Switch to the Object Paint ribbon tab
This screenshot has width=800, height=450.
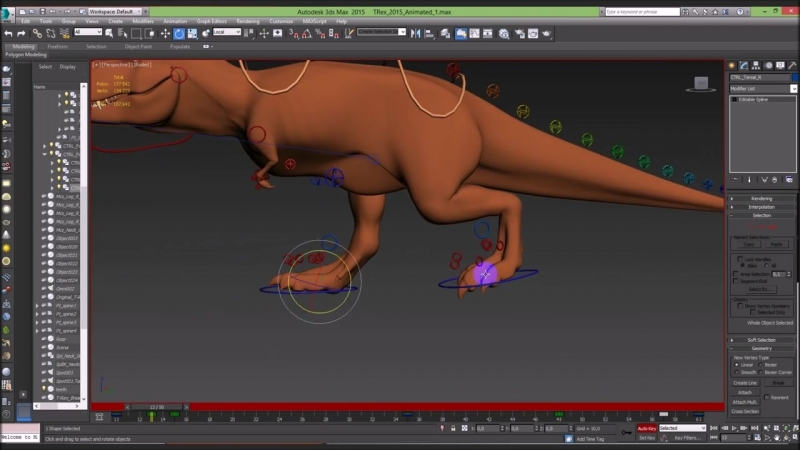click(x=138, y=46)
